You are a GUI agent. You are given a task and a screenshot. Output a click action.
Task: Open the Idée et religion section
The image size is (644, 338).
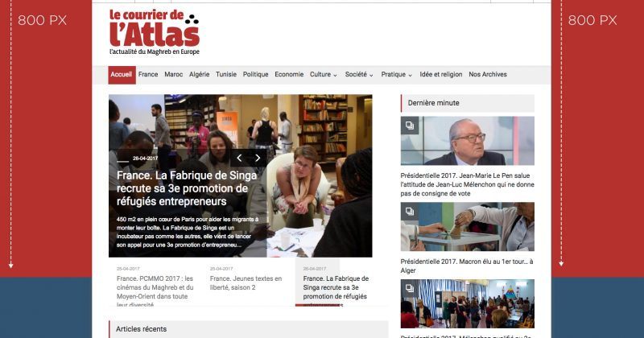[440, 74]
